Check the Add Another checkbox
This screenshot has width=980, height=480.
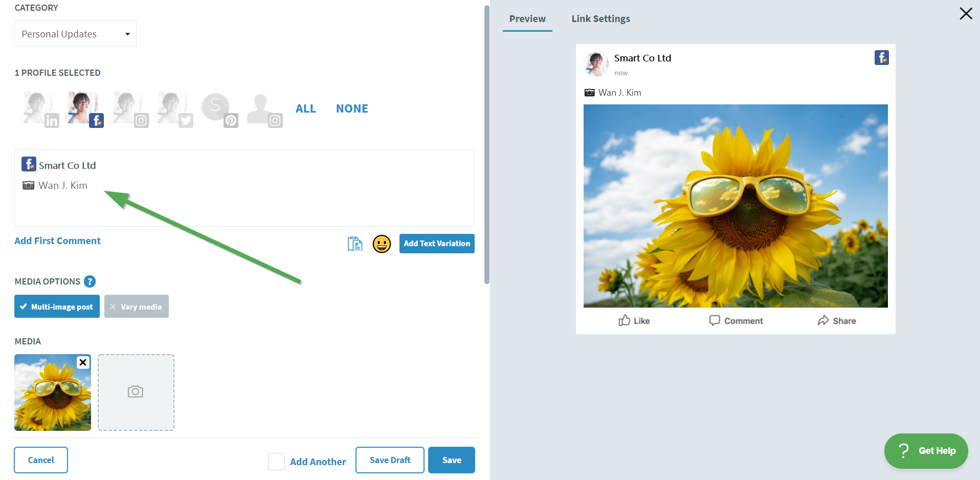[276, 461]
